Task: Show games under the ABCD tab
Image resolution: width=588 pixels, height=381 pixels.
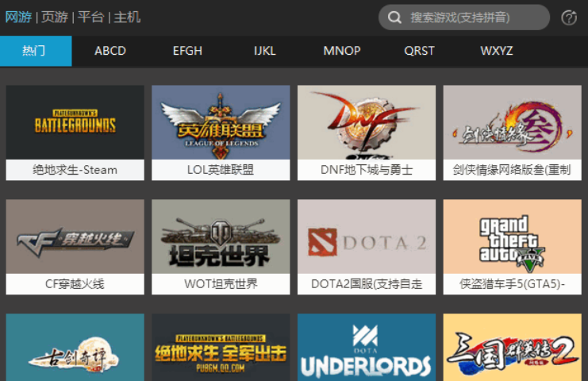Action: (x=110, y=51)
